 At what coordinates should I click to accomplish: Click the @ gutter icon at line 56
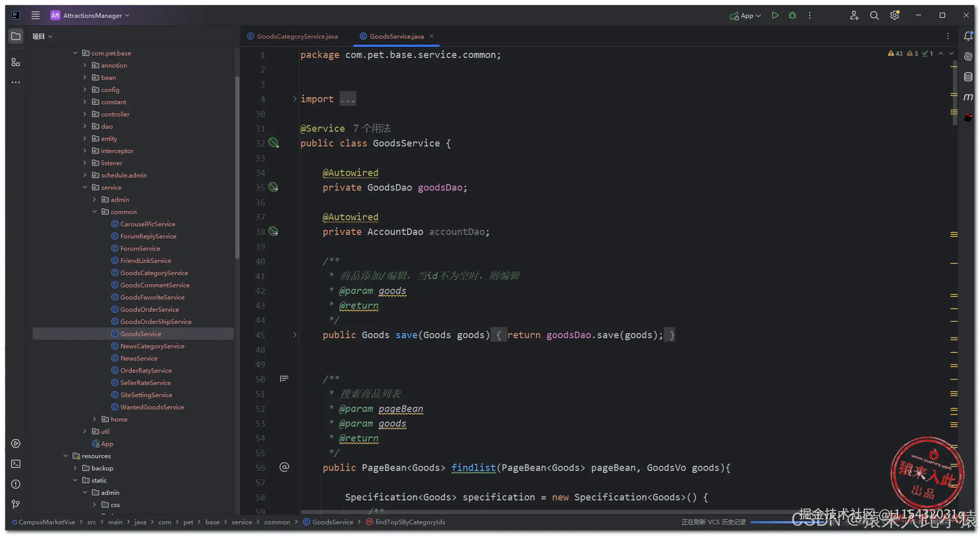284,467
